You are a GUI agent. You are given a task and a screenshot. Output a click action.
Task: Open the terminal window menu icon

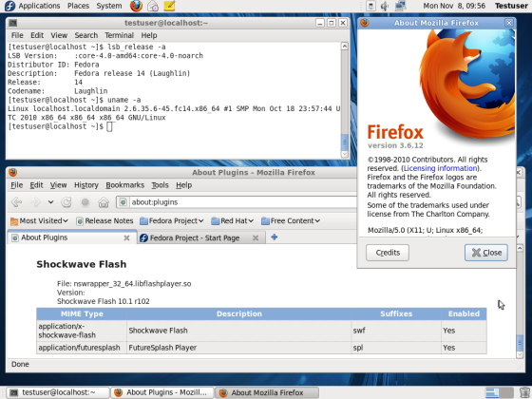point(13,23)
